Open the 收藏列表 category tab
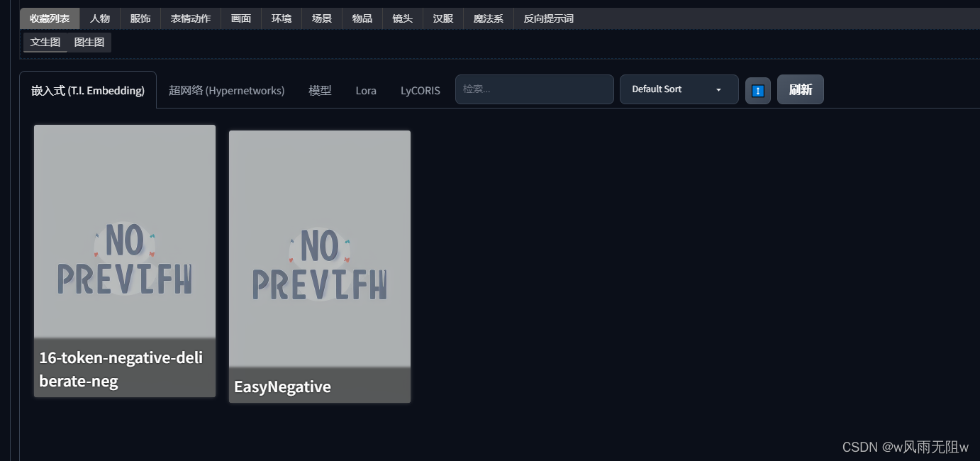The image size is (980, 461). pos(50,18)
